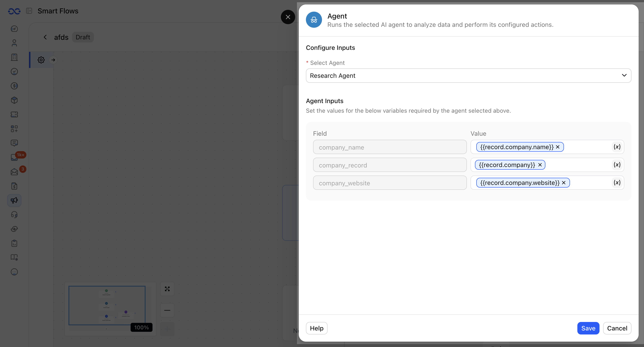This screenshot has height=347, width=644.
Task: Open variable picker for company_name value
Action: [617, 147]
